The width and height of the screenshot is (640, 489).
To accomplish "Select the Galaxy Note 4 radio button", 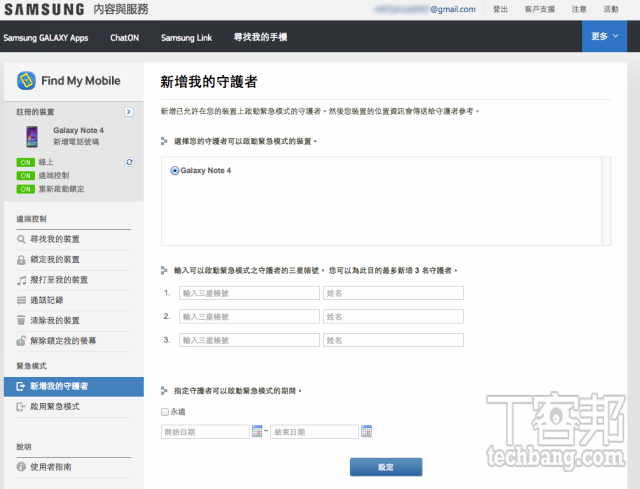I will (175, 171).
